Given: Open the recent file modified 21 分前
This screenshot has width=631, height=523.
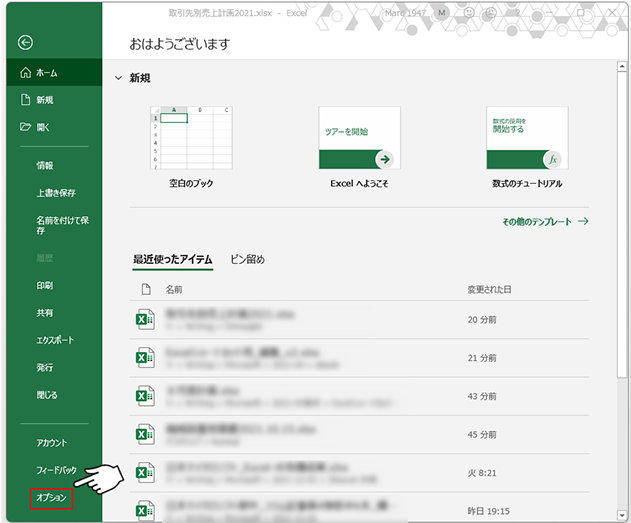Looking at the screenshot, I should tap(359, 358).
